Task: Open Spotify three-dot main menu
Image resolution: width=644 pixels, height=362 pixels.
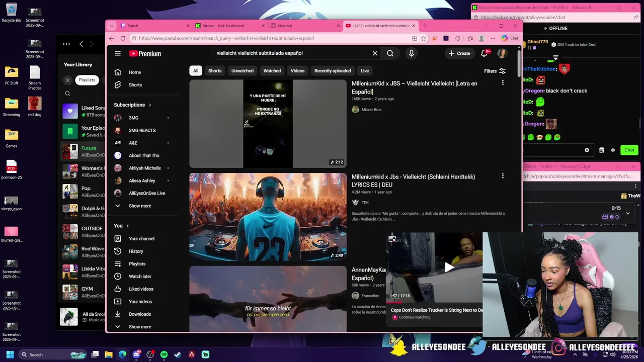Action: [66, 44]
